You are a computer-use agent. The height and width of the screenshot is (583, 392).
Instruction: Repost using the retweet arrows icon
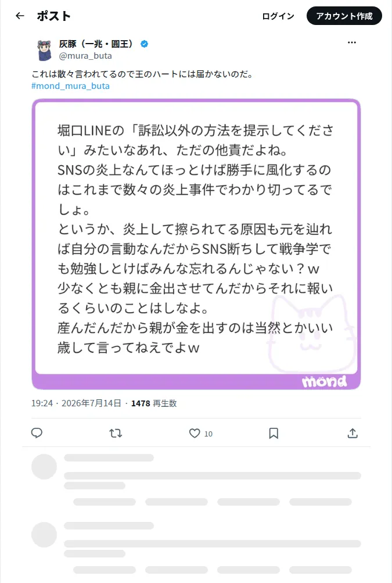[116, 433]
